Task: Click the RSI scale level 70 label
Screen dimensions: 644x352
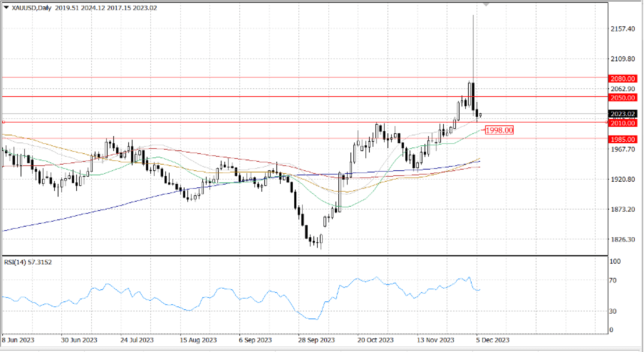Action: click(613, 281)
